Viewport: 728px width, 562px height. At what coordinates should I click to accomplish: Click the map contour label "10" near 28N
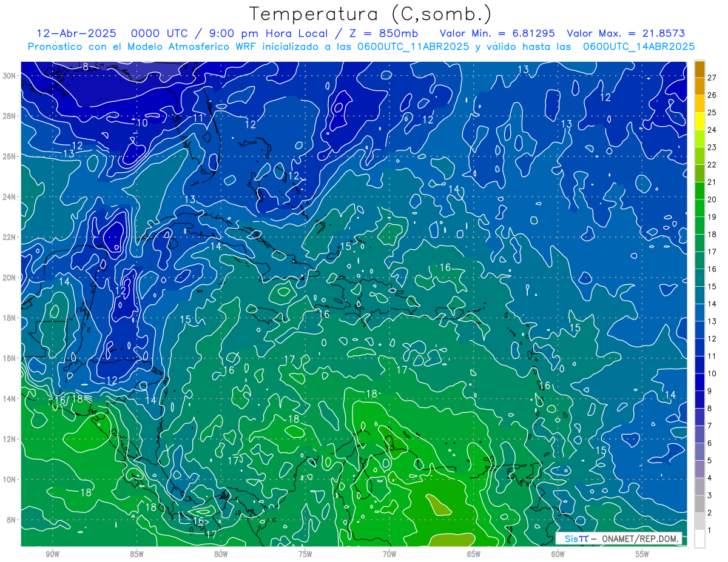point(141,123)
